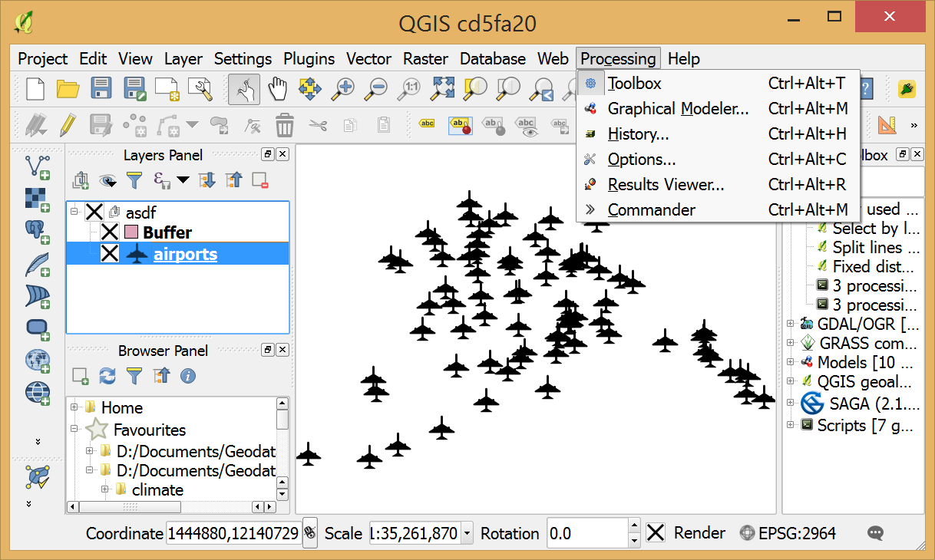Click the Save Project As icon
935x560 pixels.
134,89
